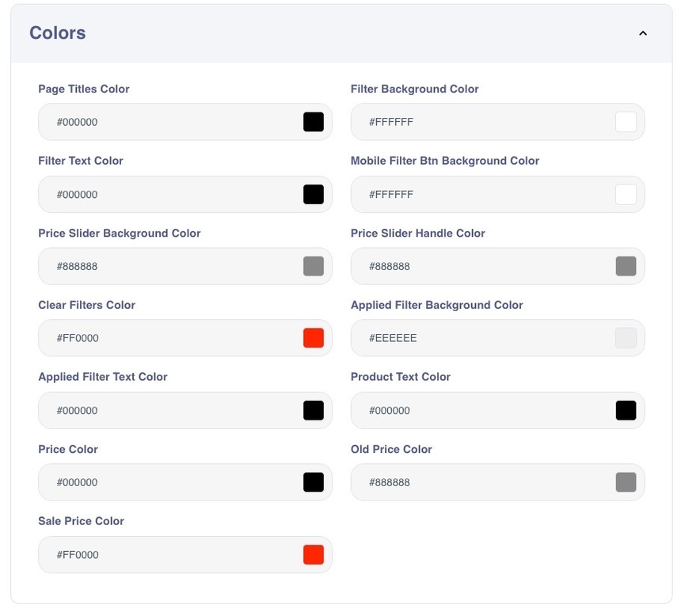Click the Applied Filter Text Color swatch

[x=314, y=410]
